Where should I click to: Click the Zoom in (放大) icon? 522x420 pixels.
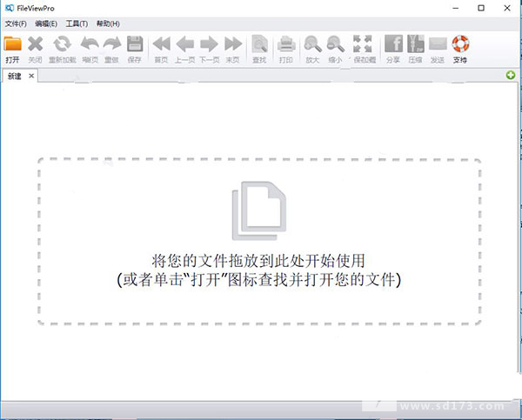pos(313,44)
